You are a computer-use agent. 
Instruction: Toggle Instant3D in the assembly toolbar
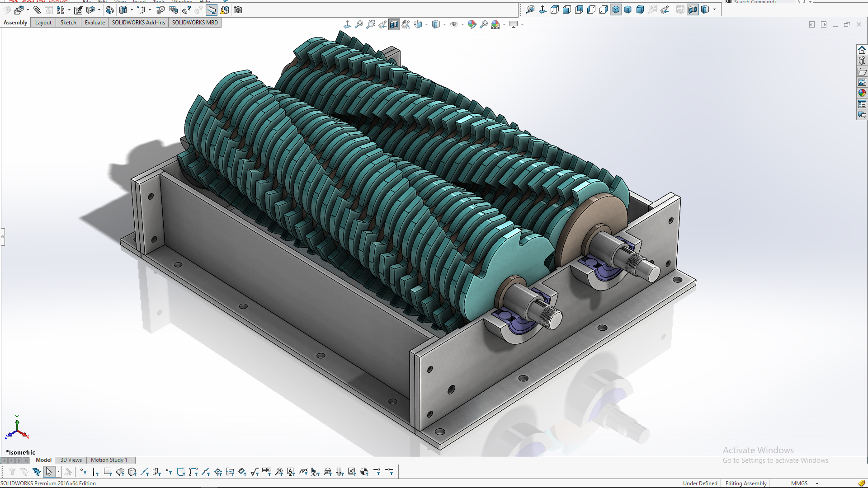(x=212, y=10)
